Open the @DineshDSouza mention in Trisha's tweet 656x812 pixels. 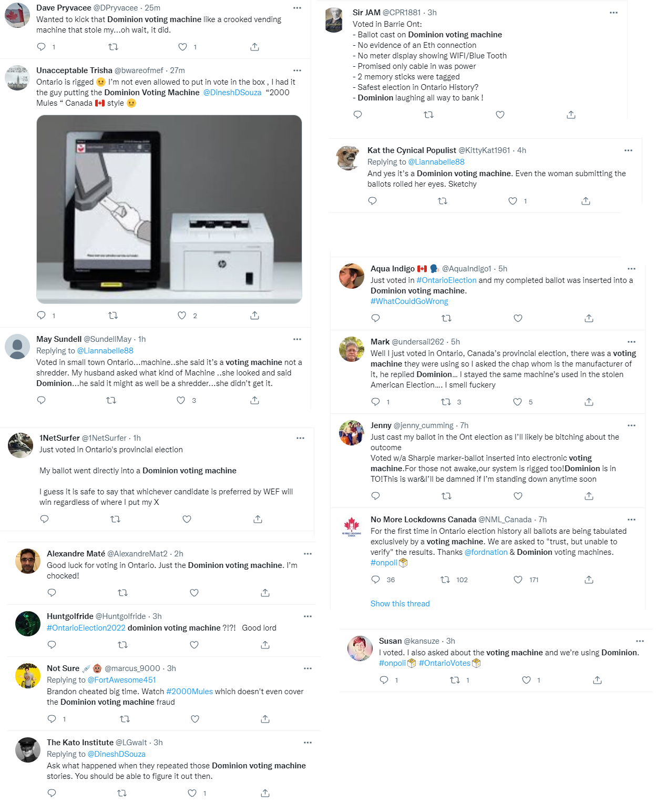pyautogui.click(x=232, y=93)
